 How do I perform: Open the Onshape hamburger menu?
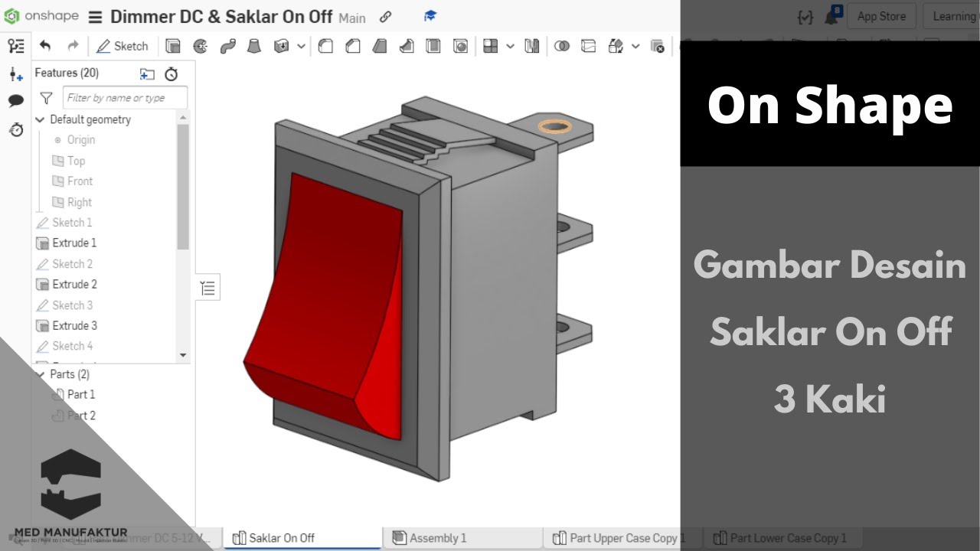(x=95, y=17)
